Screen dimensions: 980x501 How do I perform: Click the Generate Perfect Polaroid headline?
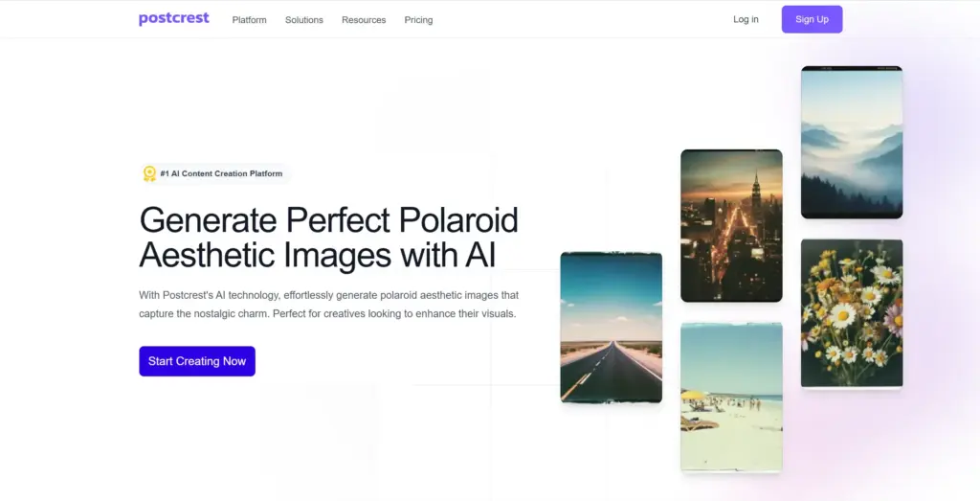point(329,237)
